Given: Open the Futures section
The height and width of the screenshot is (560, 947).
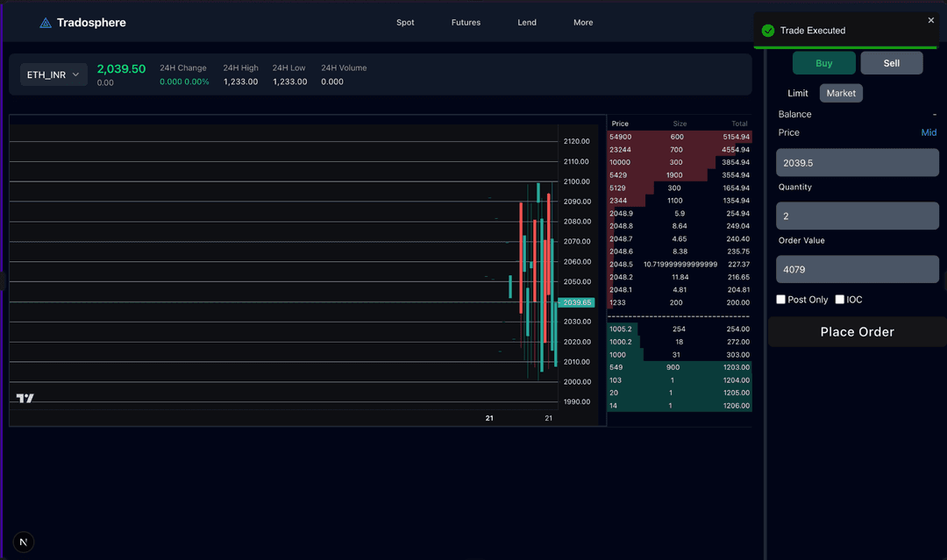Looking at the screenshot, I should pyautogui.click(x=466, y=23).
